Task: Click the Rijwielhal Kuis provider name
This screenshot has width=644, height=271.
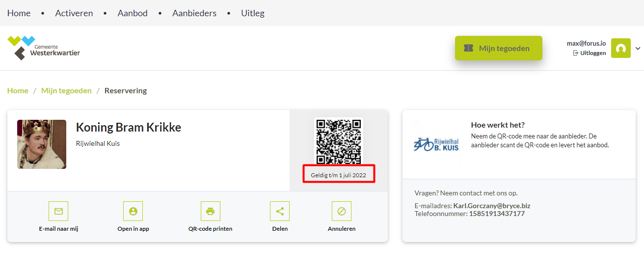Action: point(98,143)
